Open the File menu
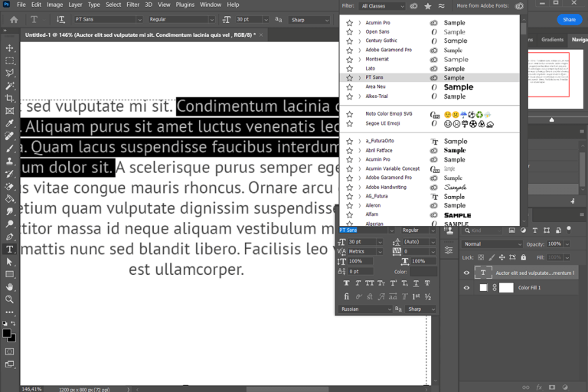The width and height of the screenshot is (588, 392). click(x=21, y=5)
